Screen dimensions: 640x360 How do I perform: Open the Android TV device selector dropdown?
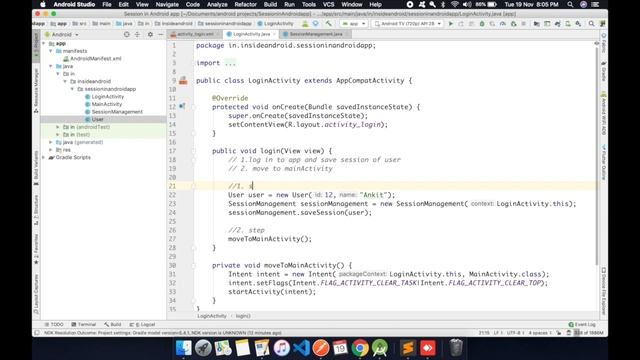[408, 24]
